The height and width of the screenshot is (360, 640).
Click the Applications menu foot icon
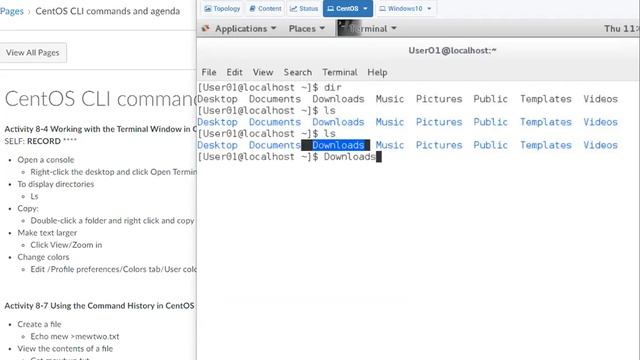[206, 28]
